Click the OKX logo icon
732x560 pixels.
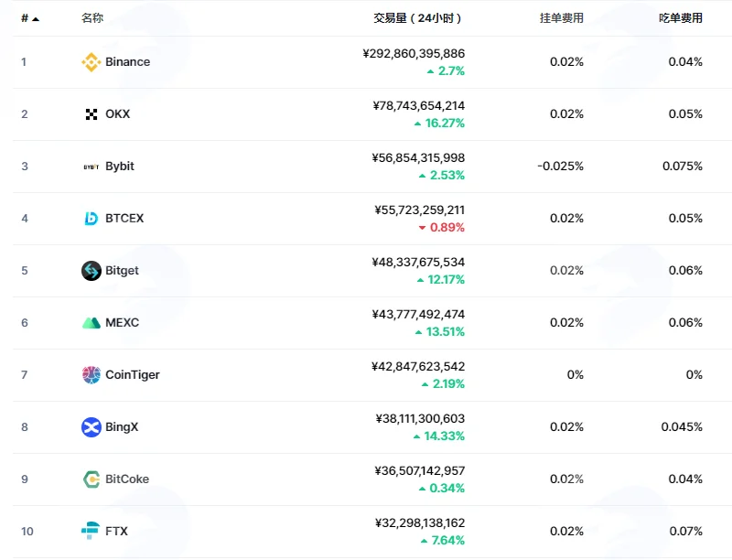[91, 114]
